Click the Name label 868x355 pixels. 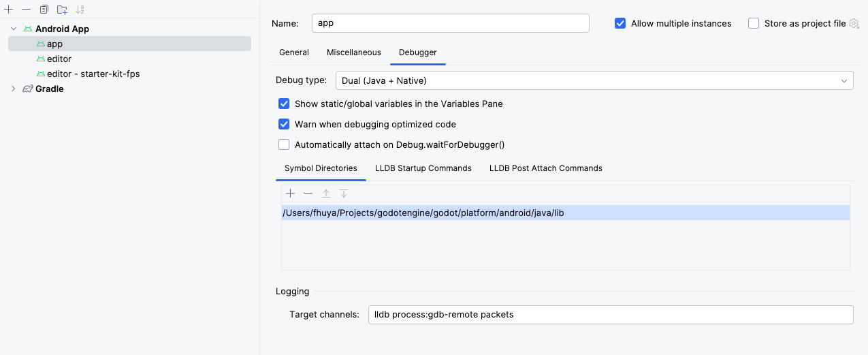[x=285, y=23]
